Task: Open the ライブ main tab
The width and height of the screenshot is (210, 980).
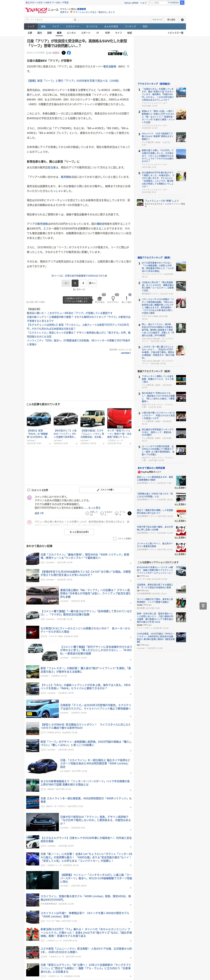Action: [x=56, y=27]
